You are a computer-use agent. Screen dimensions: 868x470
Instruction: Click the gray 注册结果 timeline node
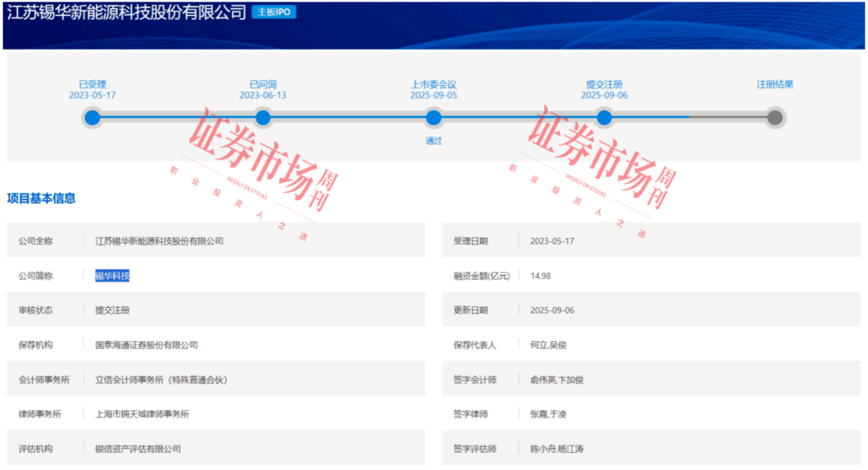775,118
